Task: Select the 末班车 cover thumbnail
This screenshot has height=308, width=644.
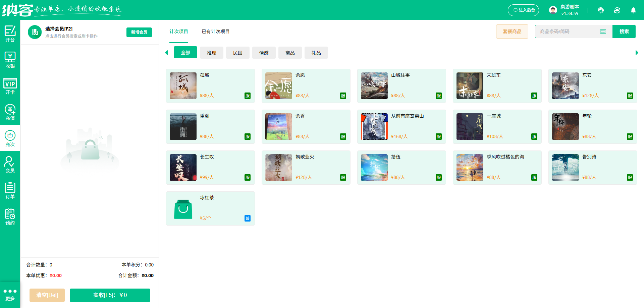Action: pos(470,86)
